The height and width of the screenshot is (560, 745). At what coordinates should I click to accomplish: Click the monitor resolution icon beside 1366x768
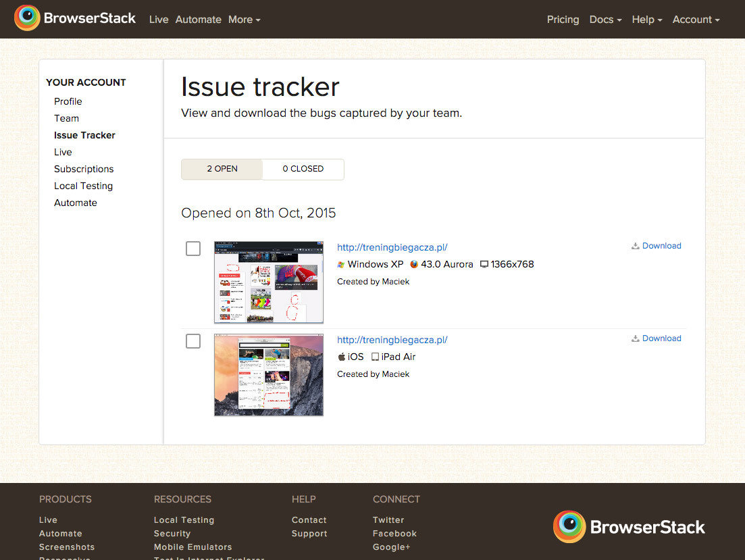(x=484, y=264)
